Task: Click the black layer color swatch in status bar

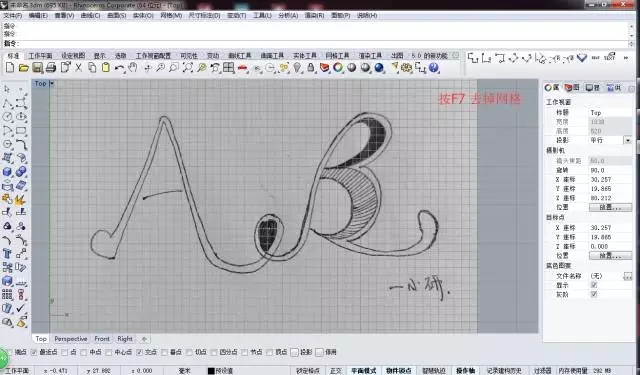Action: tap(211, 371)
